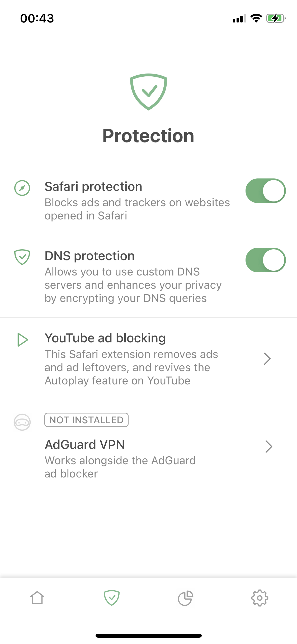
Task: Tap the DNS protection shield icon
Action: point(22,257)
